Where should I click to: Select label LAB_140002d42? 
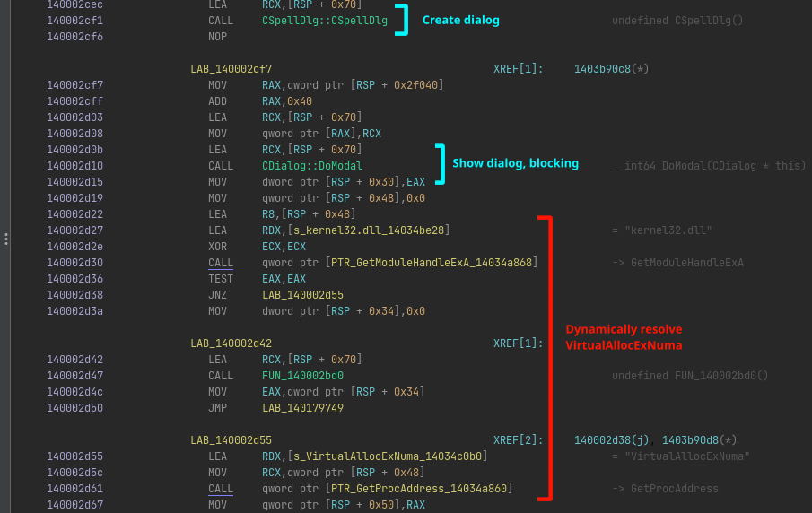coord(231,343)
